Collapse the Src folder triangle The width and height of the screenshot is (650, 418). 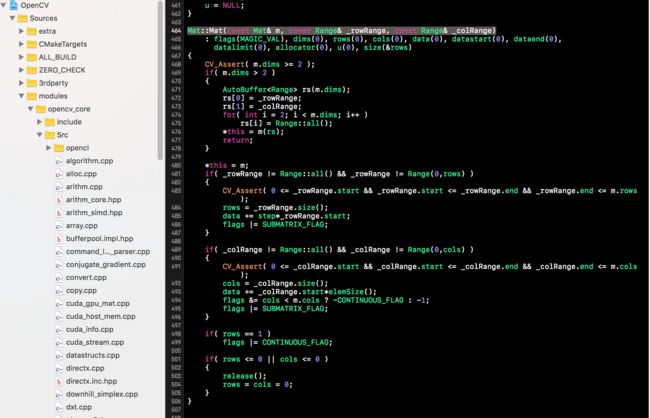pos(39,135)
